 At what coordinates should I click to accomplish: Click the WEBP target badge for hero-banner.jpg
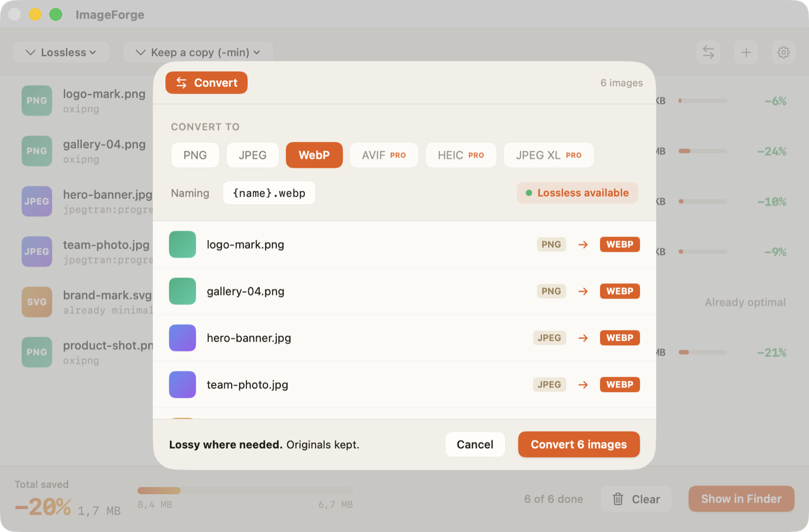620,338
